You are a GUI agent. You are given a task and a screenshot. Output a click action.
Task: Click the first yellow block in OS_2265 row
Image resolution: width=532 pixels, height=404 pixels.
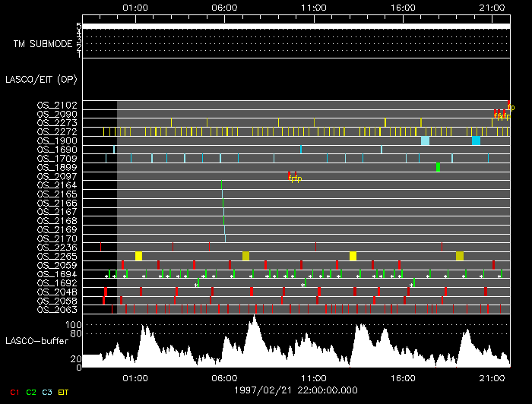coord(138,256)
